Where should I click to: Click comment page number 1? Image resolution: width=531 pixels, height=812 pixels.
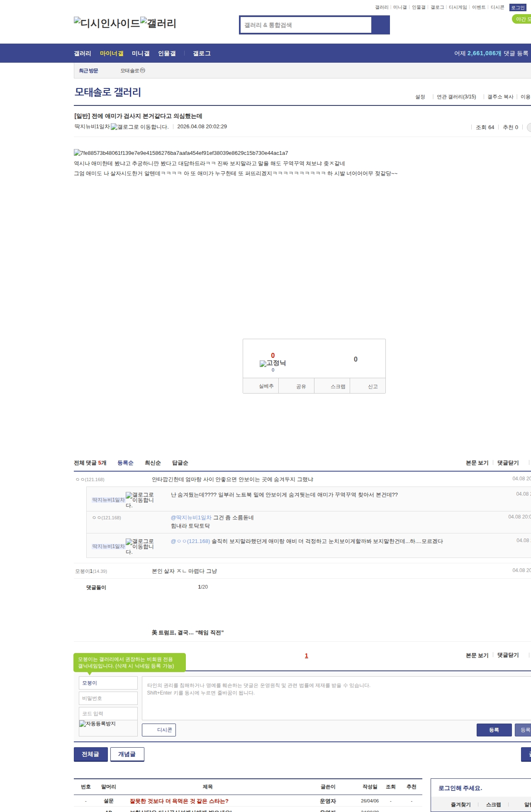307,655
